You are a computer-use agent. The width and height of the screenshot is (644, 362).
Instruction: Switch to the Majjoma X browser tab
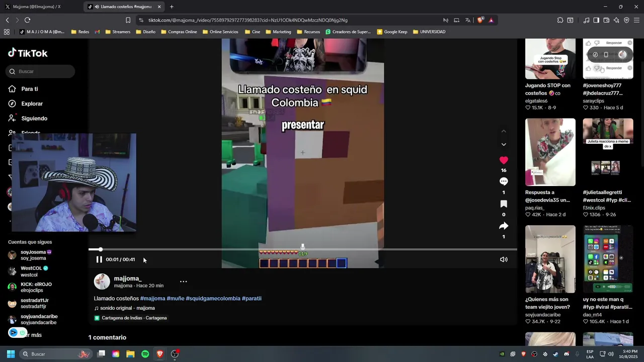(41, 7)
